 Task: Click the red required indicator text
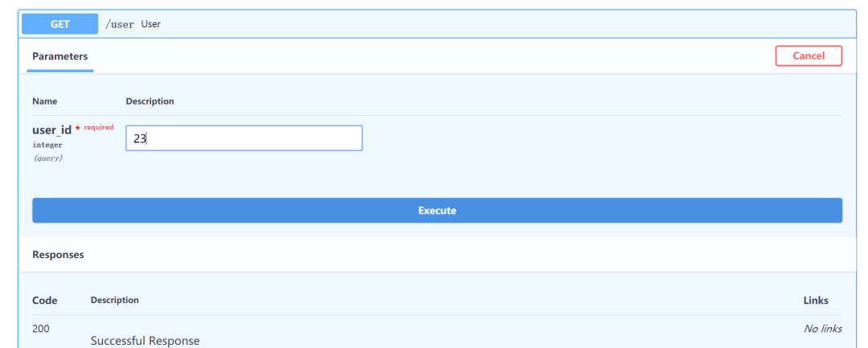point(98,127)
